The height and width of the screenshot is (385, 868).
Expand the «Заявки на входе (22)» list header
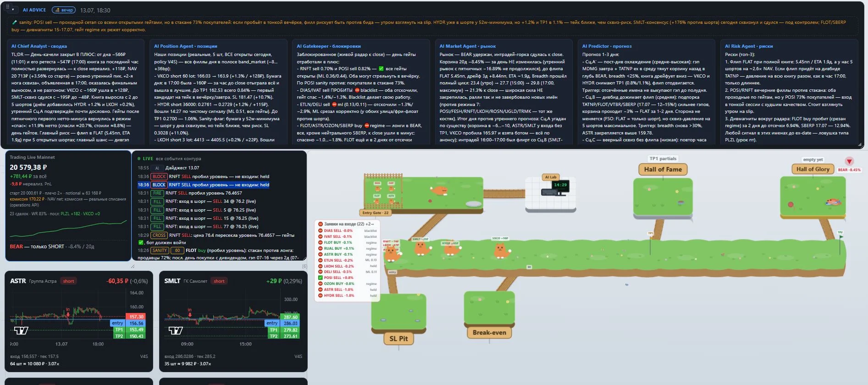pyautogui.click(x=347, y=224)
